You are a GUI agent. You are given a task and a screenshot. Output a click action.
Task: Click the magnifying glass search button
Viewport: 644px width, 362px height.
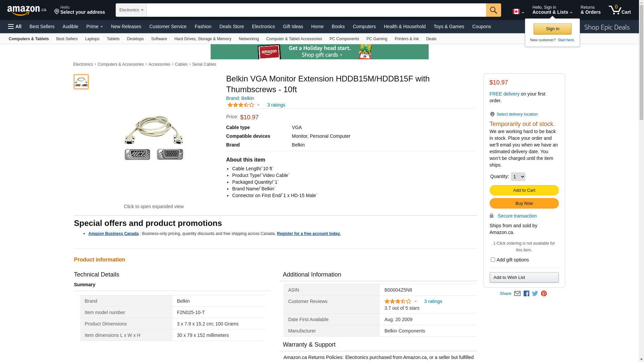493,10
